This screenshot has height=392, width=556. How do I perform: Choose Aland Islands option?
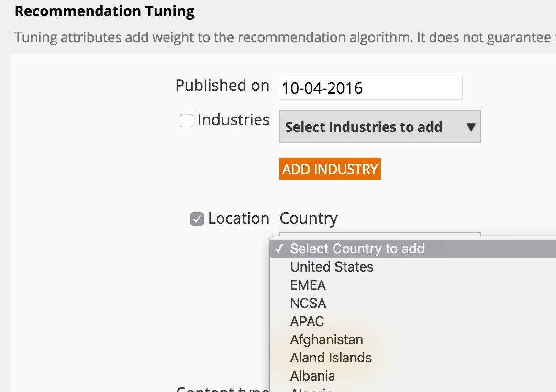pyautogui.click(x=331, y=358)
